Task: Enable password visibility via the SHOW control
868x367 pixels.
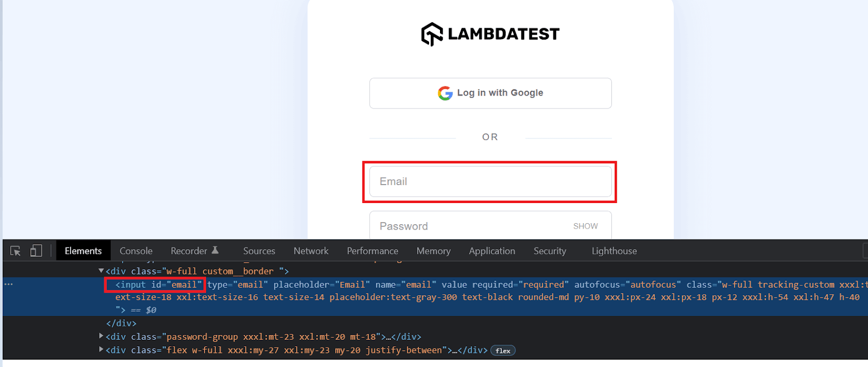Action: coord(585,226)
